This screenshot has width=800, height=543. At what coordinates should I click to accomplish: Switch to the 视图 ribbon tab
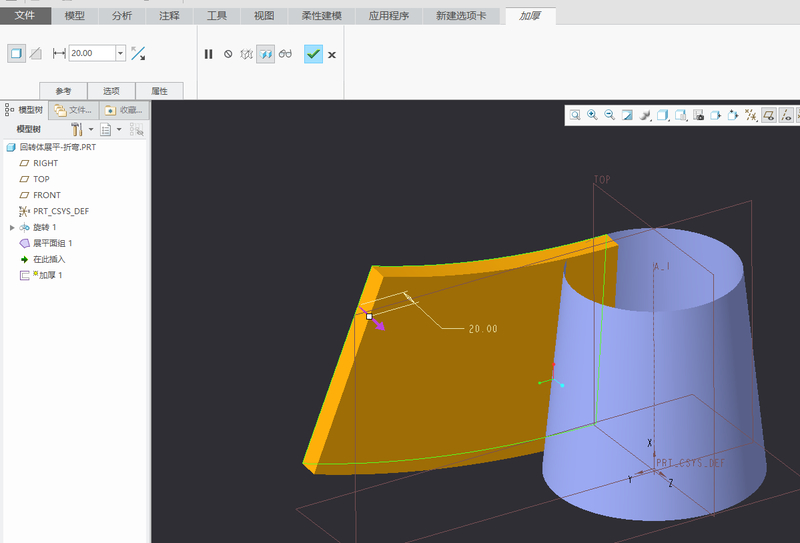[x=264, y=16]
